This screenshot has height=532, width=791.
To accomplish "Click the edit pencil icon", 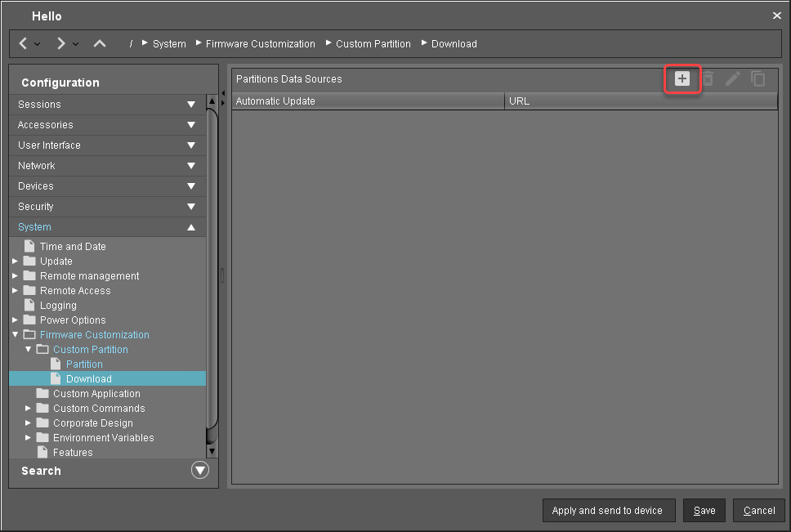I will pos(733,78).
